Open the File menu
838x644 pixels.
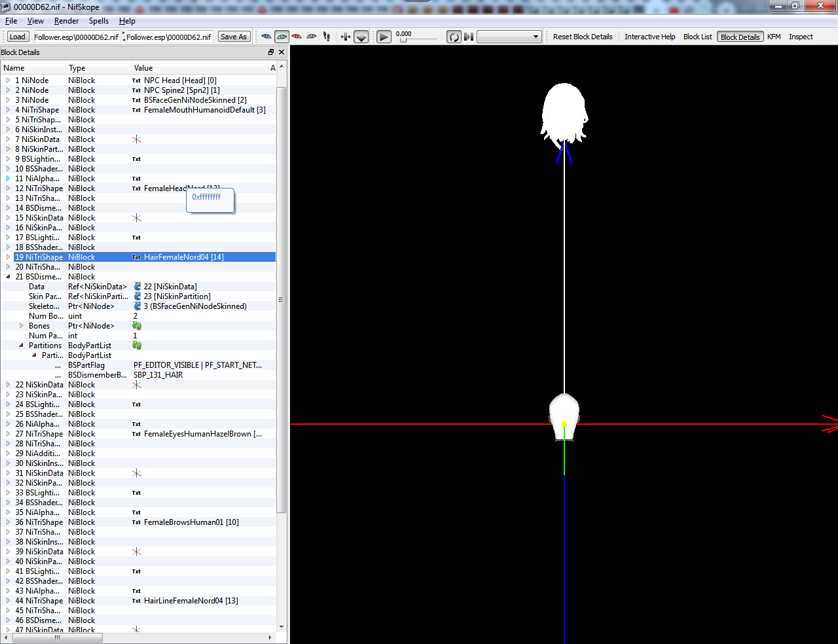point(11,21)
